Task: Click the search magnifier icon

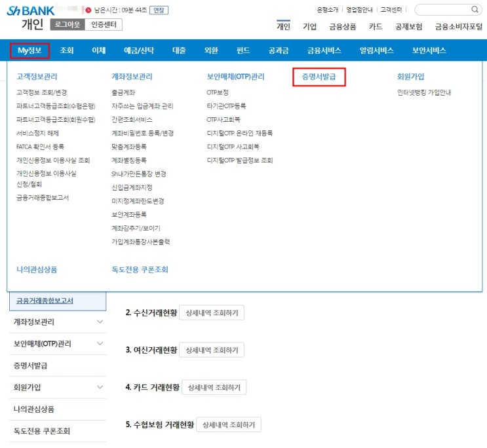Action: point(475,9)
